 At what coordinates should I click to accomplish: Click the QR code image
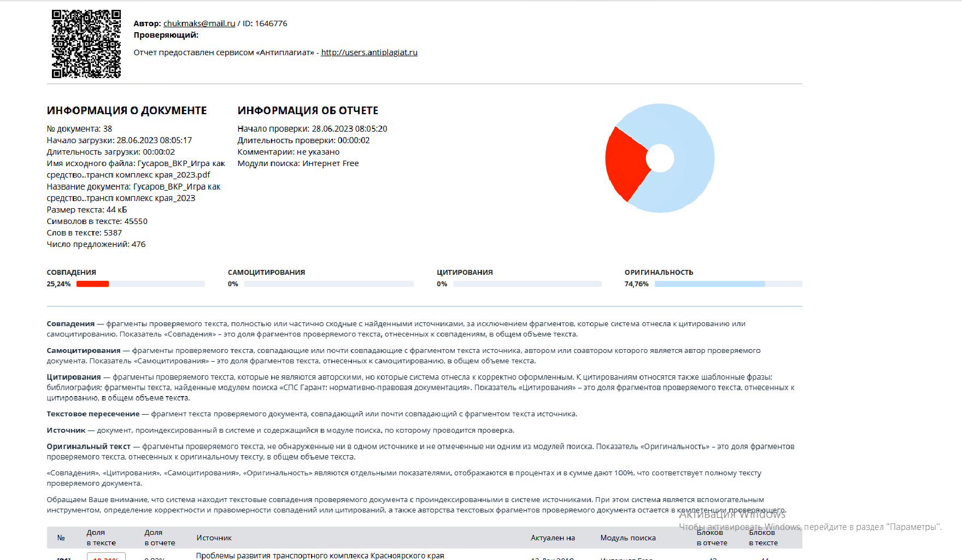coord(86,44)
